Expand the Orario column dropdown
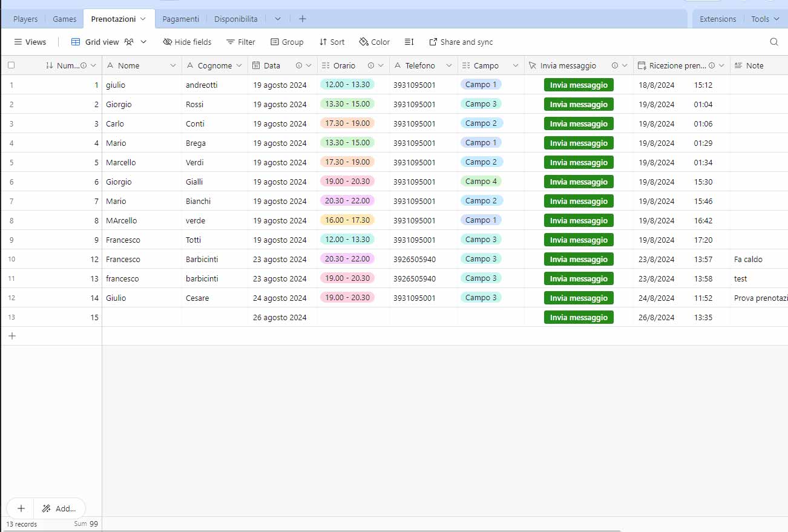788x532 pixels. click(381, 65)
